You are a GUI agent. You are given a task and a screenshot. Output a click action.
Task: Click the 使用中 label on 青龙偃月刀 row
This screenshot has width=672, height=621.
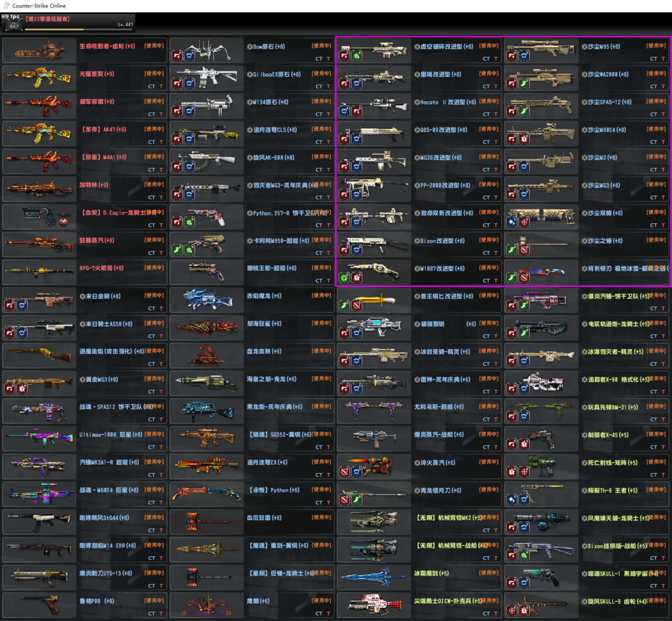[x=488, y=490]
